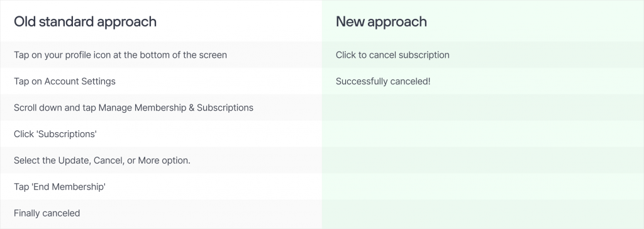The image size is (644, 229).
Task: Click the 'Old standard approach' heading
Action: click(x=85, y=21)
